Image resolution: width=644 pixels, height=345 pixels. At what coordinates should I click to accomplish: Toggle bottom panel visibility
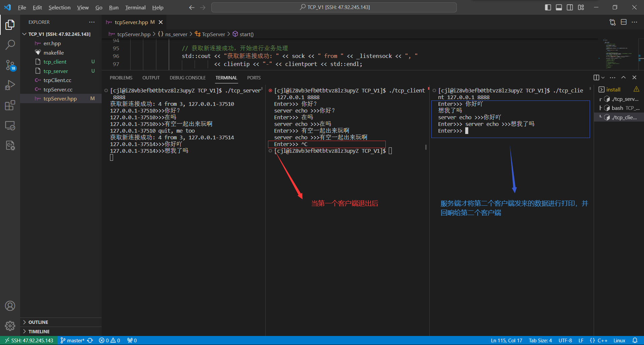click(x=559, y=7)
